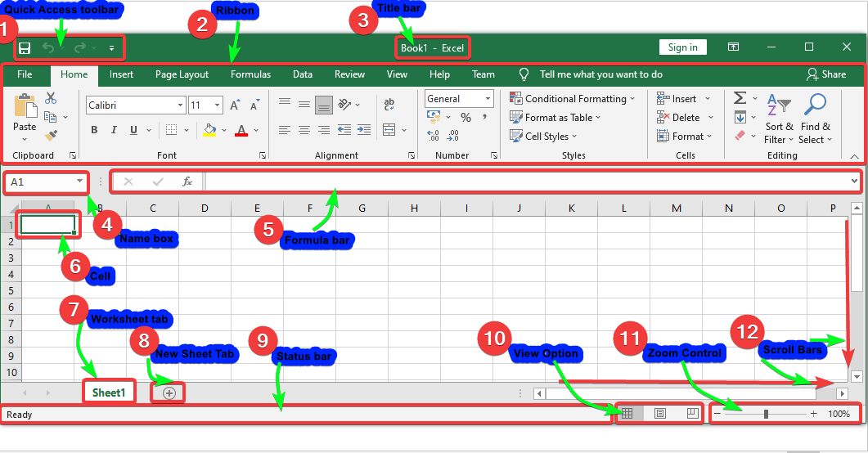Click Center alignment icon

304,130
